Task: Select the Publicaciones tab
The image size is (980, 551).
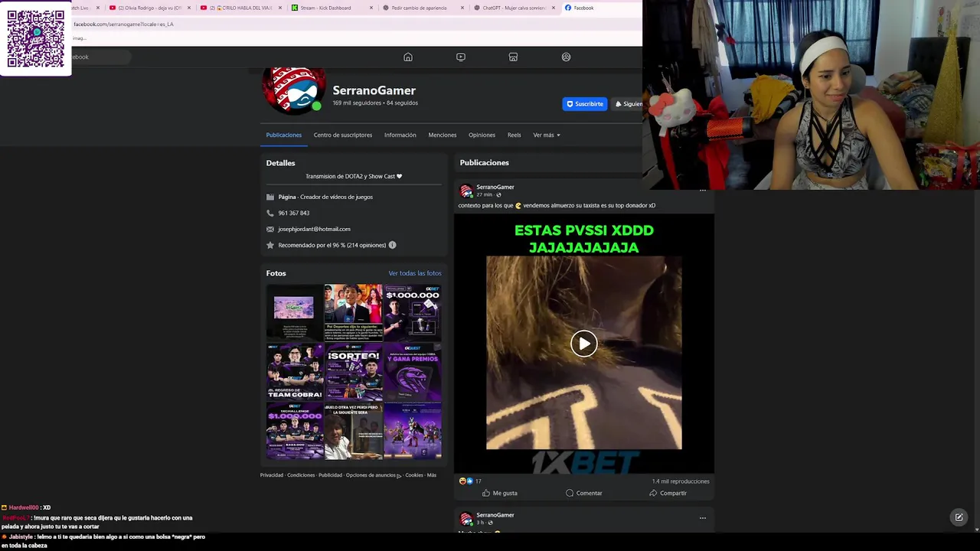Action: 283,135
